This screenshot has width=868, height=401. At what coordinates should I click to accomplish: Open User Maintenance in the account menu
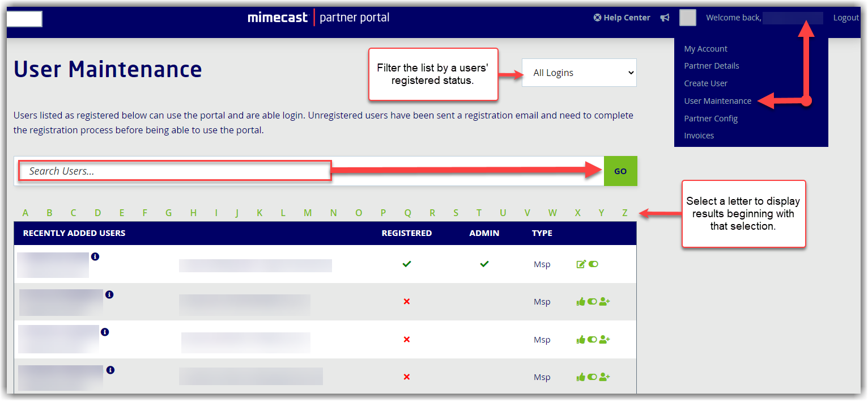point(717,101)
